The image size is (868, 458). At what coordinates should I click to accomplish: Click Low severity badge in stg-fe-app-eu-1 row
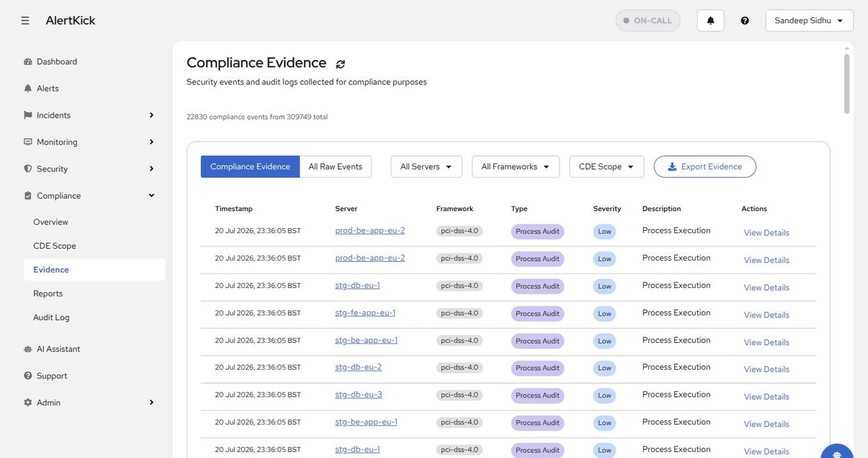pyautogui.click(x=605, y=313)
